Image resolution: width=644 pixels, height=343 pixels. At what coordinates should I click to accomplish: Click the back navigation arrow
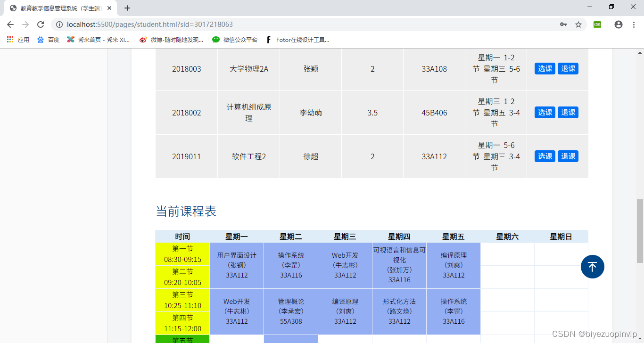tap(10, 24)
